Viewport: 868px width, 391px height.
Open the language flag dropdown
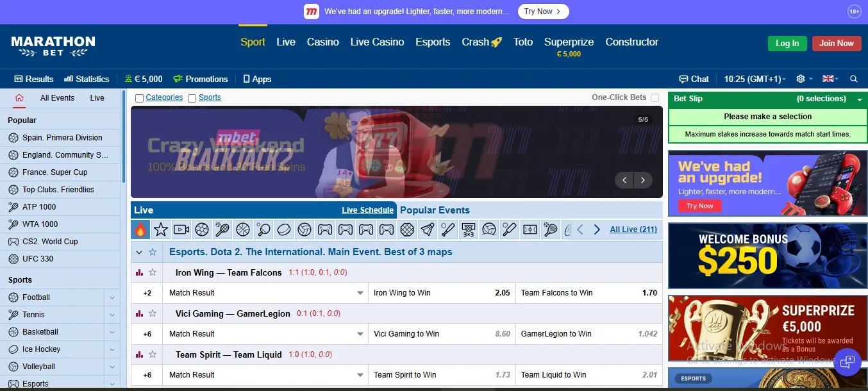[x=831, y=79]
